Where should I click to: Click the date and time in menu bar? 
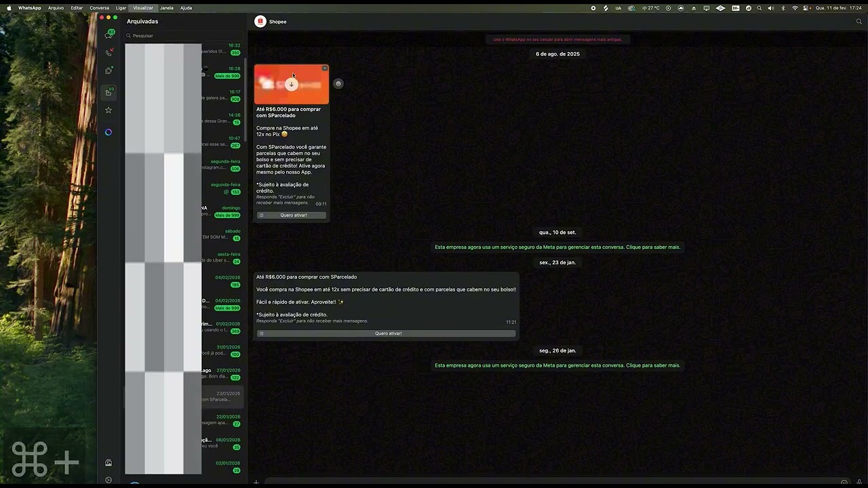point(839,8)
